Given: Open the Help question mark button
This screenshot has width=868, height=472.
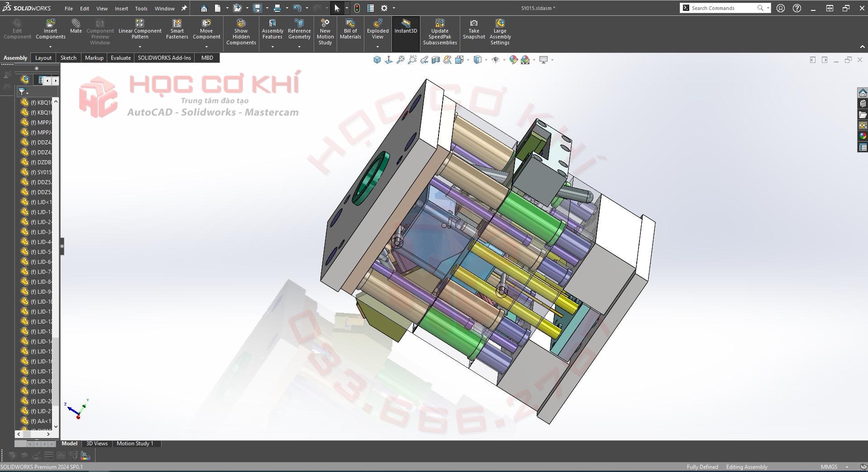Looking at the screenshot, I should (x=797, y=8).
